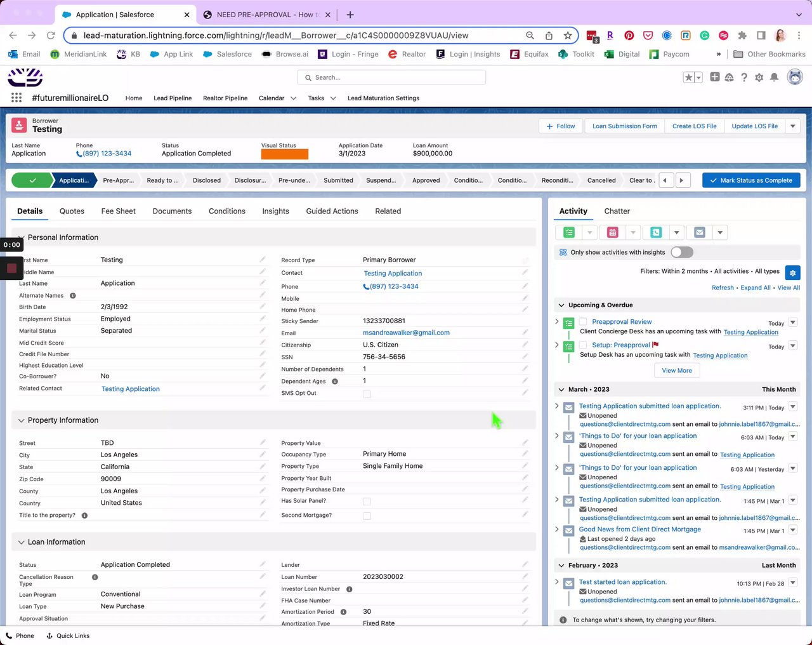Open activity timeline filter settings gear
This screenshot has height=645, width=812.
[x=792, y=272]
